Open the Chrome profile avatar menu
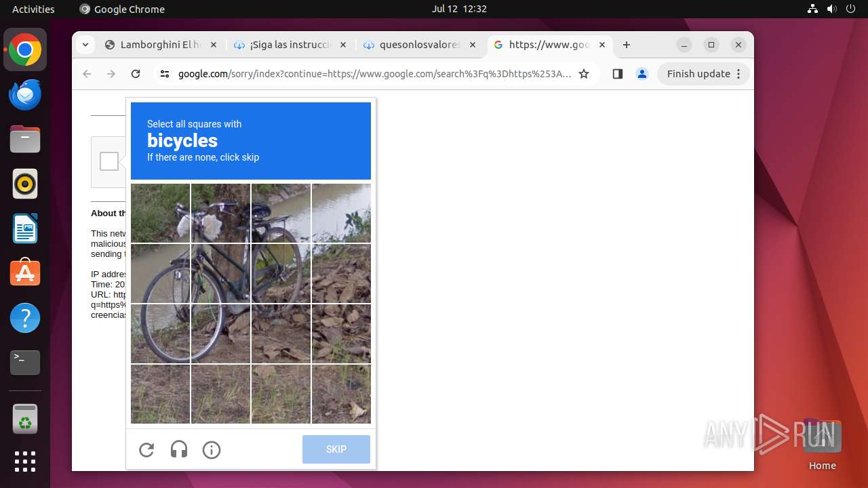 (x=642, y=74)
